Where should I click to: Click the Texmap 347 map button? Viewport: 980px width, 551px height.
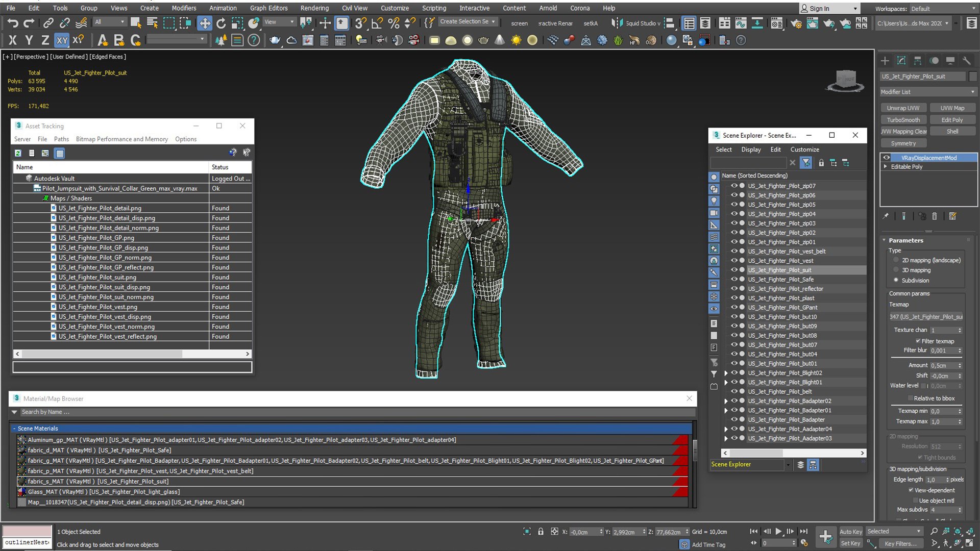tap(926, 317)
